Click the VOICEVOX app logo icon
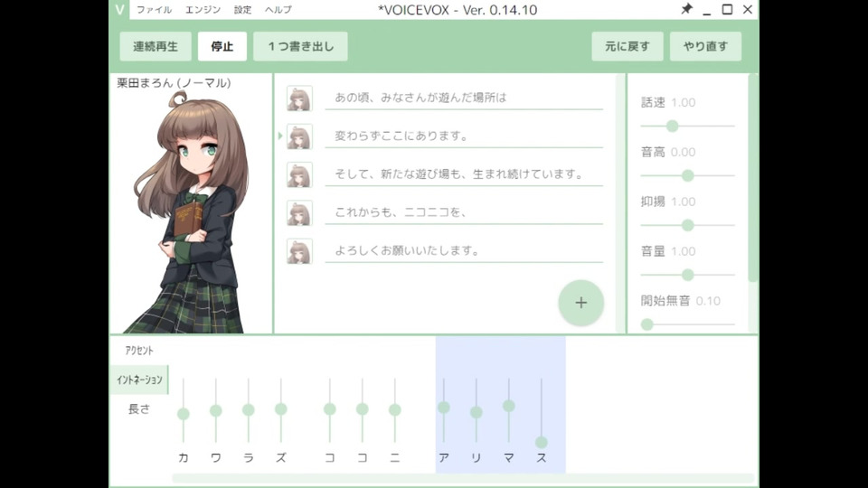The height and width of the screenshot is (488, 868). tap(119, 9)
